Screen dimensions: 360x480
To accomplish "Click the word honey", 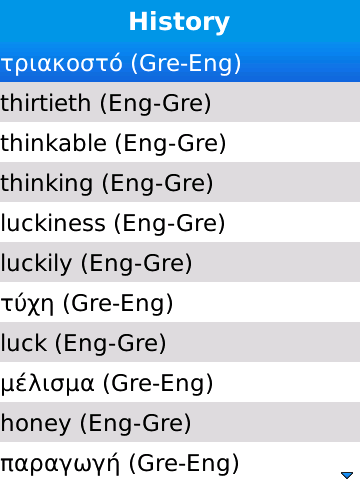I will (x=36, y=424).
